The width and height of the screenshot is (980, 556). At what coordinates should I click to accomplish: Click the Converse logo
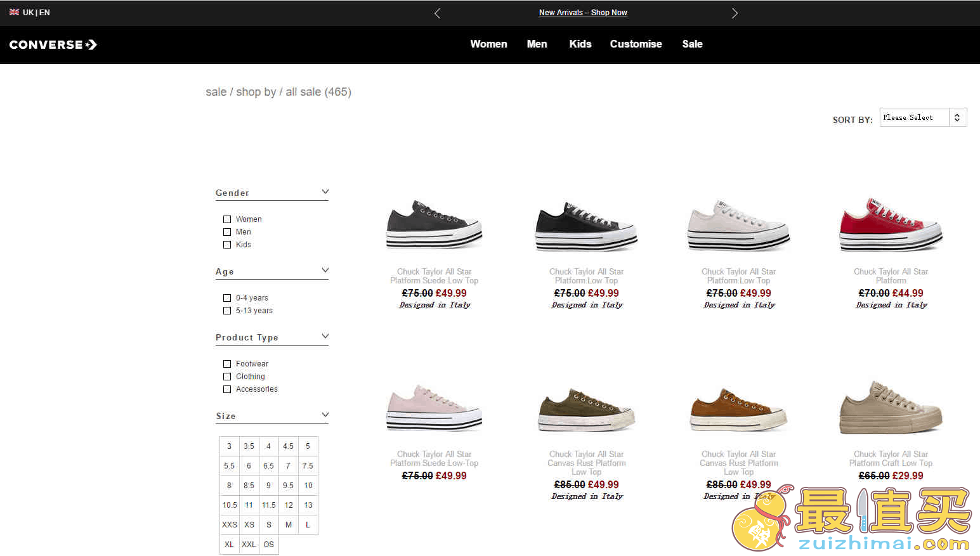coord(53,44)
